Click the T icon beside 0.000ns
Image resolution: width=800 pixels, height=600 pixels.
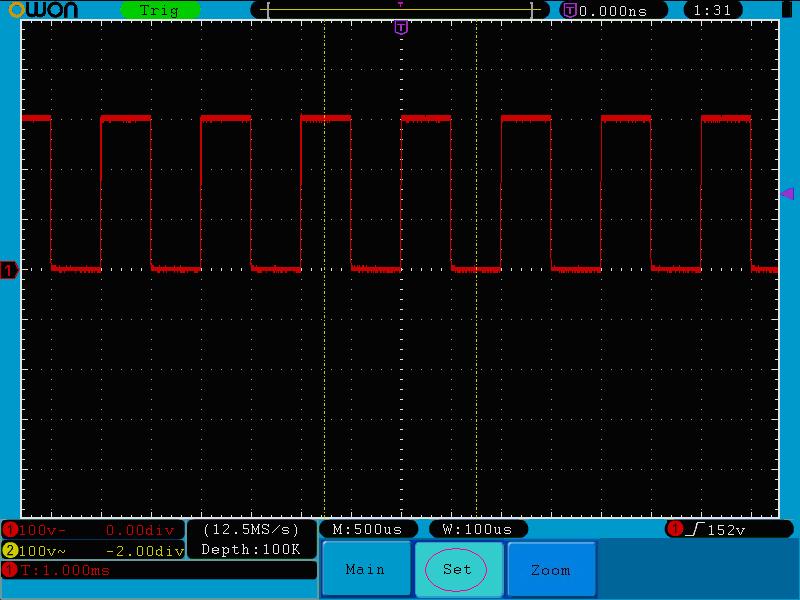(x=569, y=10)
